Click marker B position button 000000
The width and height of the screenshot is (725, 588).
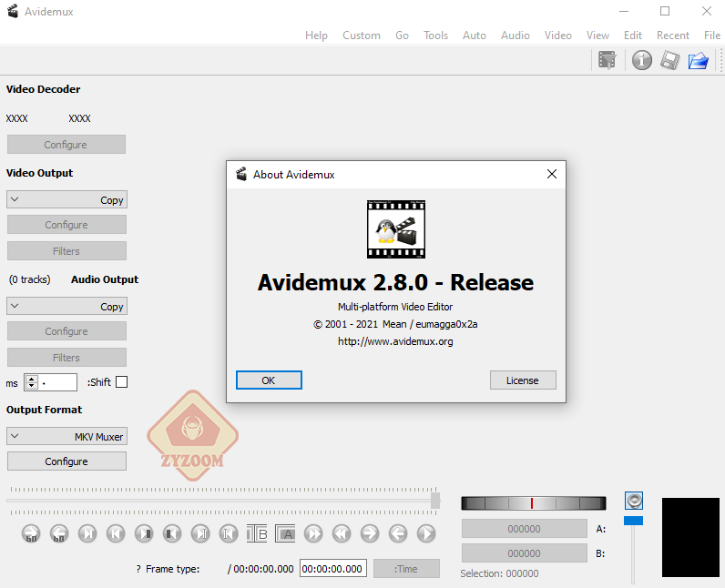pos(525,553)
